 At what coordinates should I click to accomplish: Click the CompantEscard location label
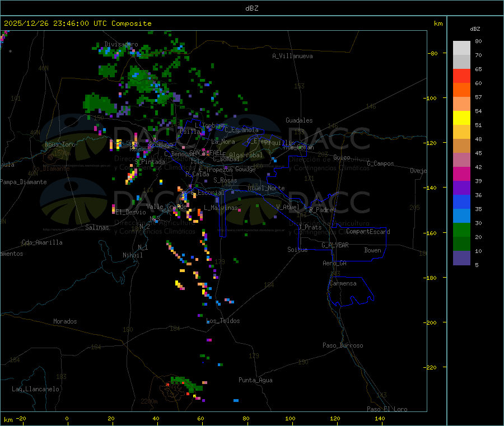pos(368,232)
